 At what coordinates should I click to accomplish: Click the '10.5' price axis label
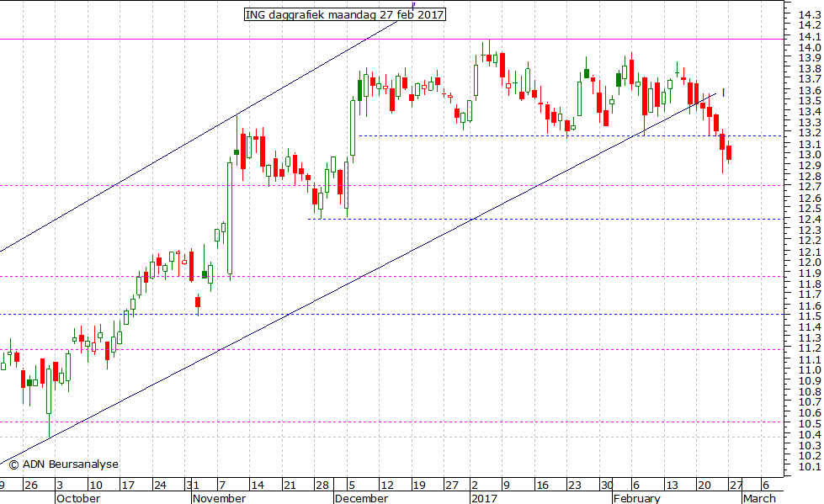pyautogui.click(x=810, y=423)
